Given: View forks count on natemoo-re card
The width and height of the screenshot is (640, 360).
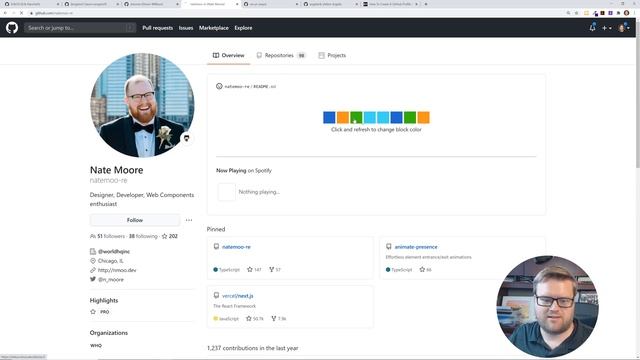Looking at the screenshot, I should point(275,269).
